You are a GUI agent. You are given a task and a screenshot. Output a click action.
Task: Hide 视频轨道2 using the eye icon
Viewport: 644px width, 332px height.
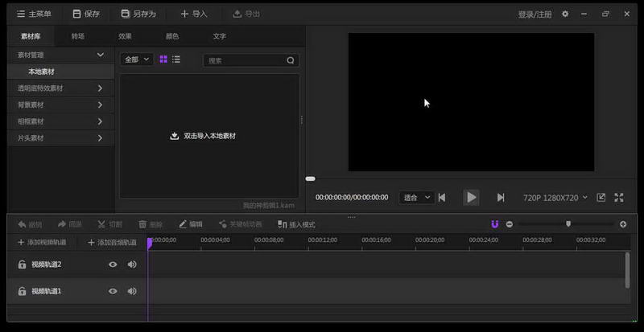click(113, 264)
